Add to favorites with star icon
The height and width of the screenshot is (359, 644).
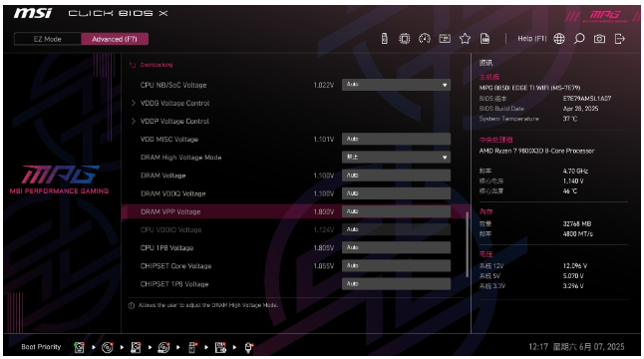pyautogui.click(x=465, y=39)
